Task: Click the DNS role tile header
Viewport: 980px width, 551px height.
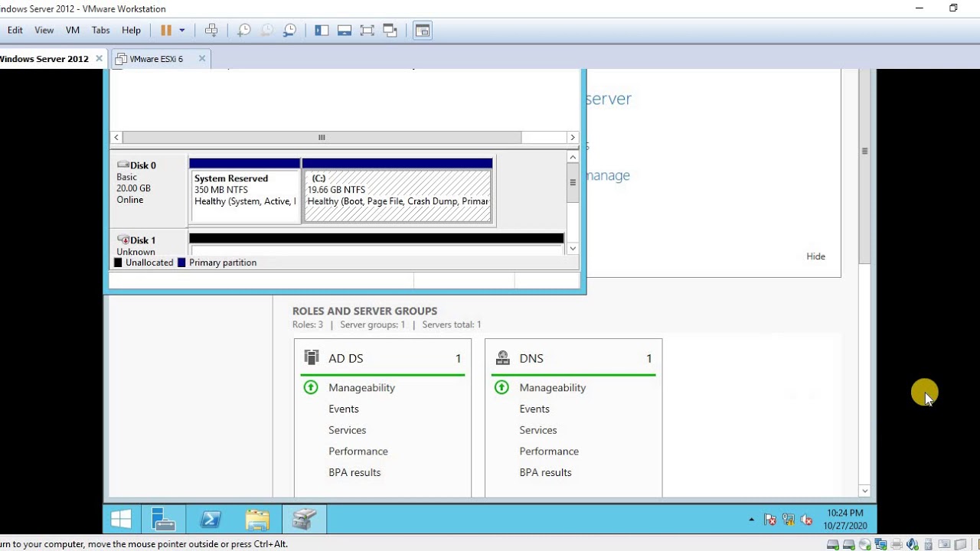Action: [573, 358]
